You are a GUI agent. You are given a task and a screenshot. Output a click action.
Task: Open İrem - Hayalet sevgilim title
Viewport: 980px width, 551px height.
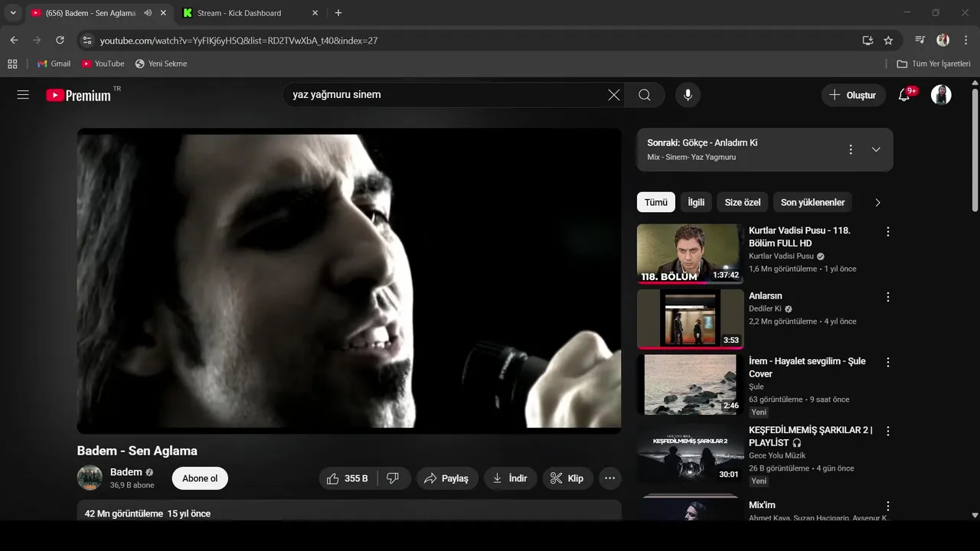807,367
